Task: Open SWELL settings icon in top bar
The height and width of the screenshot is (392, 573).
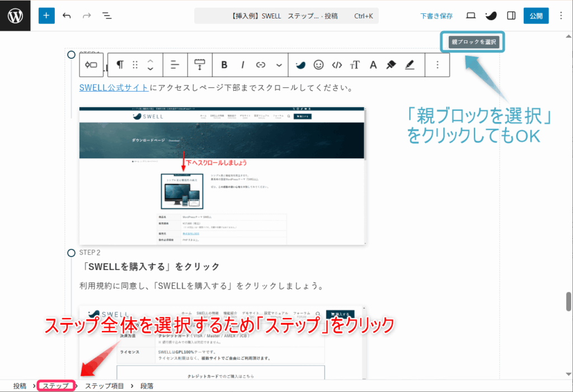Action: [491, 16]
